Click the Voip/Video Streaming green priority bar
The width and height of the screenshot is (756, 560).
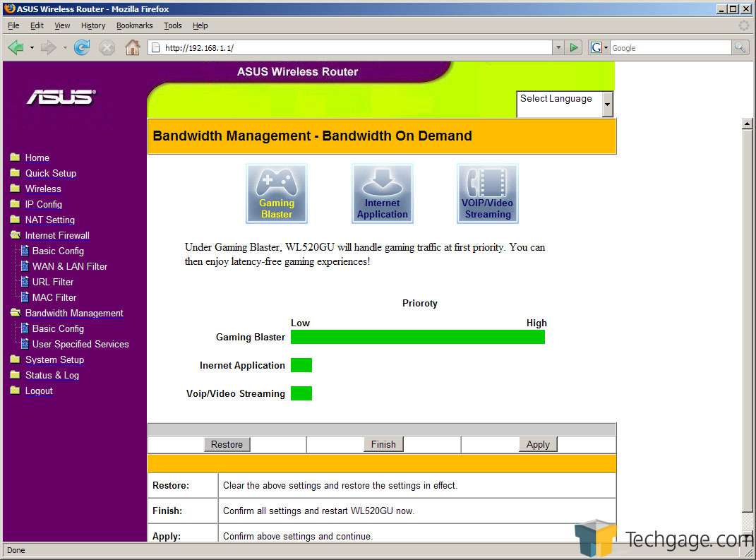click(301, 393)
